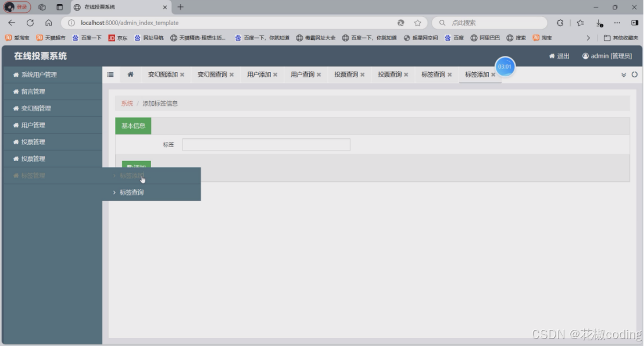
Task: Open the 变幻图管理 sidebar menu
Action: pyautogui.click(x=52, y=109)
